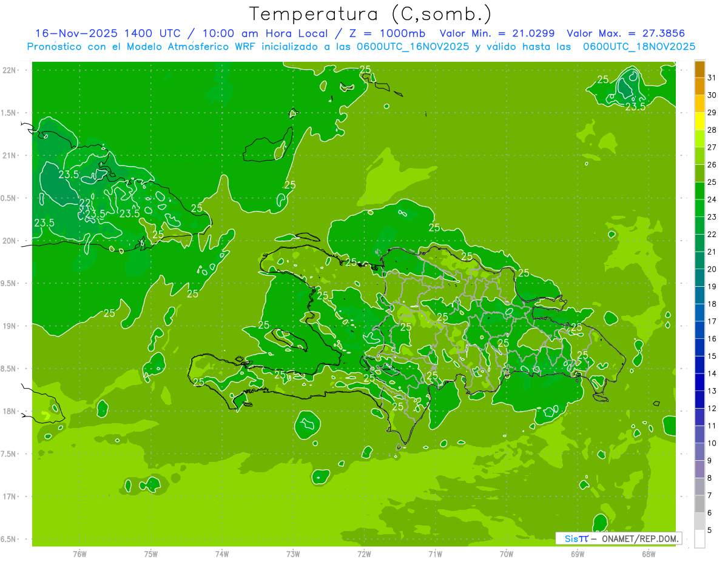
Task: Click the white bottom swatch of the color scale
Action: point(699,538)
